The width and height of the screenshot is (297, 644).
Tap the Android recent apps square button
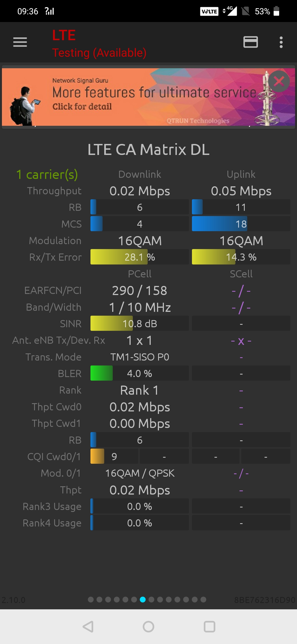209,627
